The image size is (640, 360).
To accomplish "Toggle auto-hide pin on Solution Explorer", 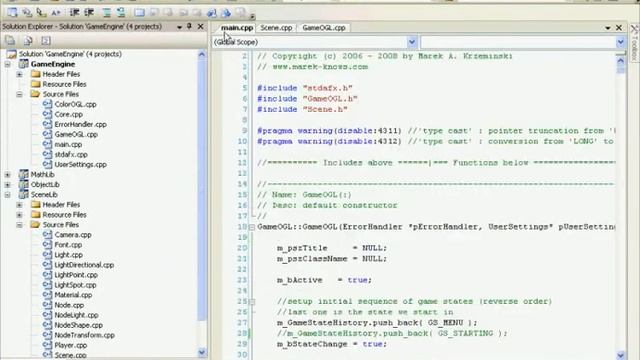I will pyautogui.click(x=189, y=27).
